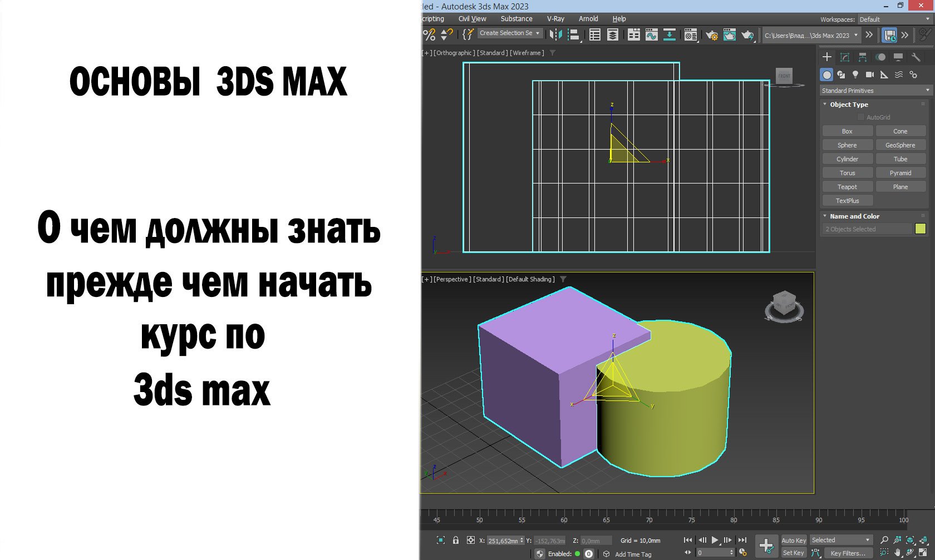Viewport: 935px width, 560px height.
Task: Open the Modify panel tab
Action: pos(845,57)
